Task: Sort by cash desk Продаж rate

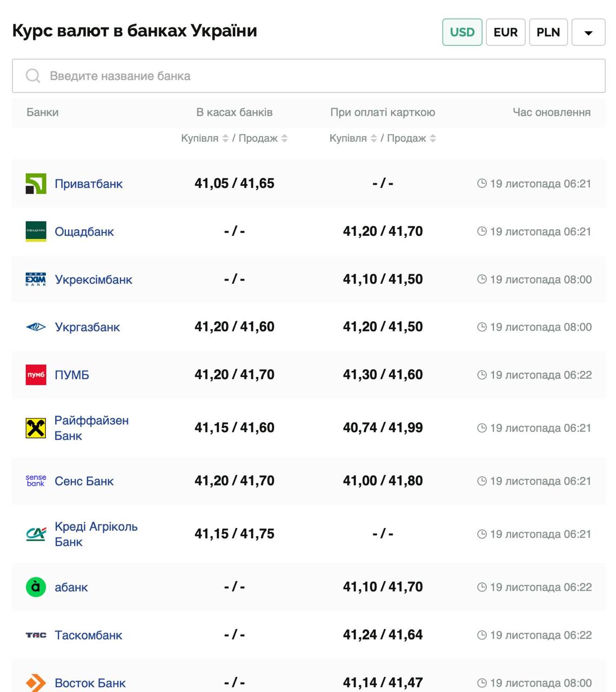Action: pos(284,138)
